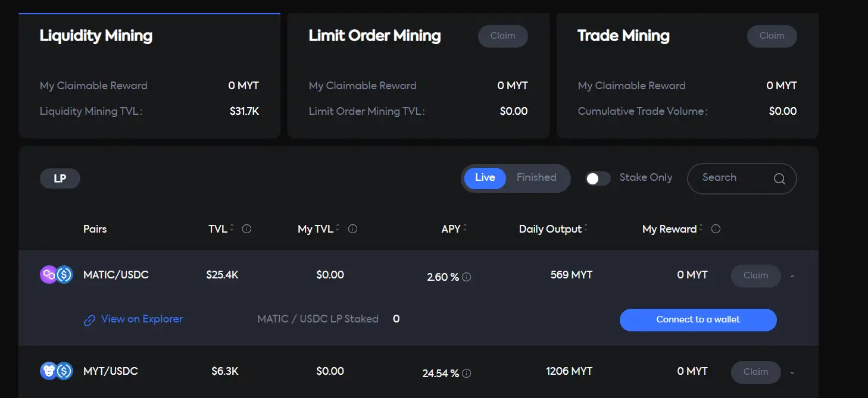The width and height of the screenshot is (868, 398).
Task: Click into the Search field
Action: [x=732, y=178]
